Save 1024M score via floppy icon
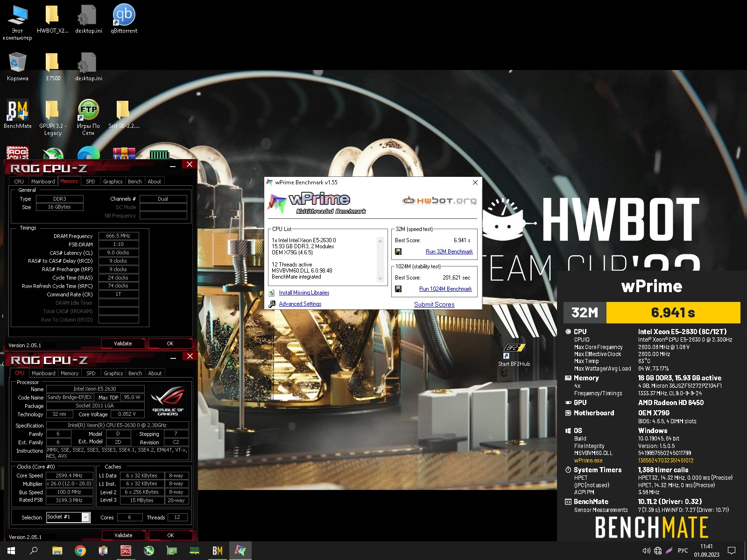Screen dimensions: 747x560 coord(398,289)
